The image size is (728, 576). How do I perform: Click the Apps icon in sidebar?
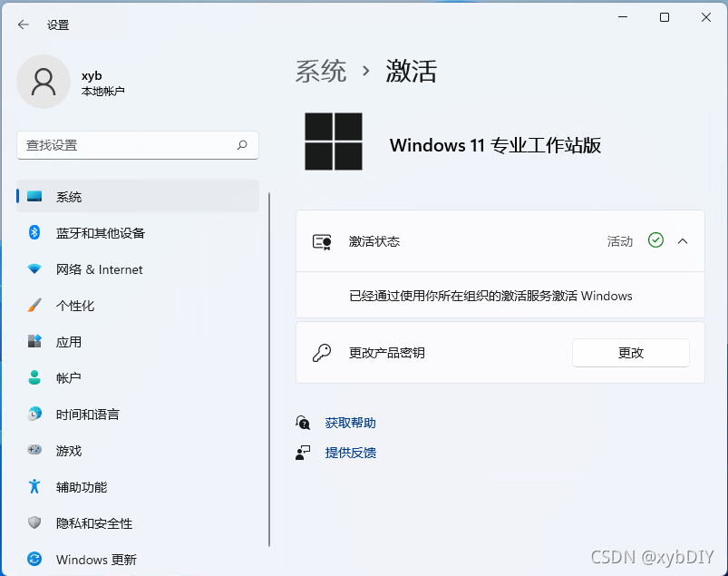34,341
